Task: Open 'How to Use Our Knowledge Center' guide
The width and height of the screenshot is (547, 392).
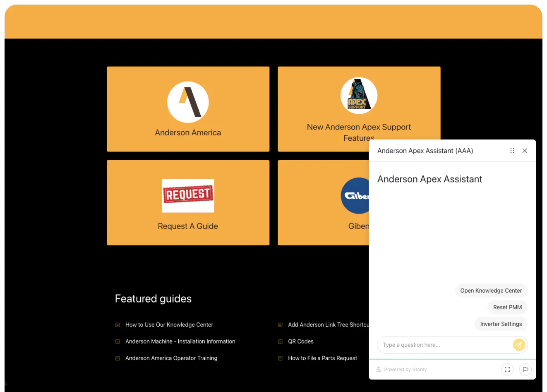Action: coord(169,325)
